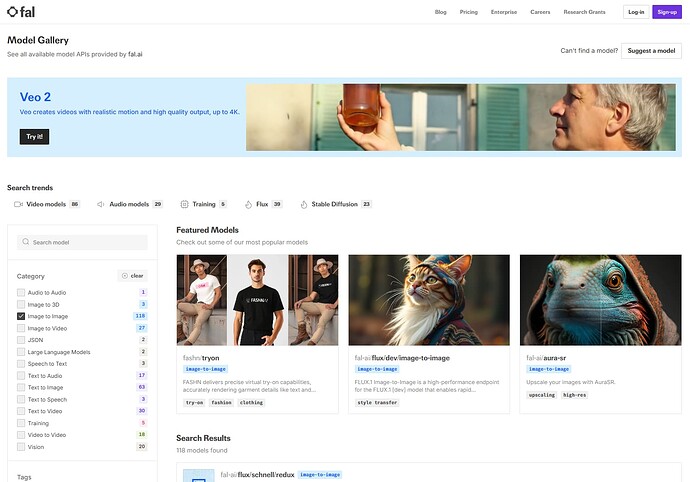This screenshot has height=482, width=690.
Task: Click the try-on tag
Action: coord(194,402)
